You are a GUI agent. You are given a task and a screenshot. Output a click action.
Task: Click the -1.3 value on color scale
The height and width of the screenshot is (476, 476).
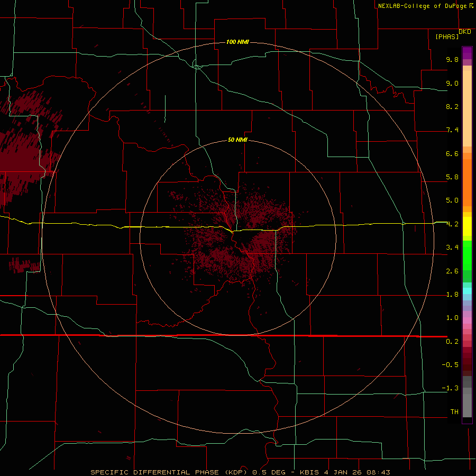point(450,388)
